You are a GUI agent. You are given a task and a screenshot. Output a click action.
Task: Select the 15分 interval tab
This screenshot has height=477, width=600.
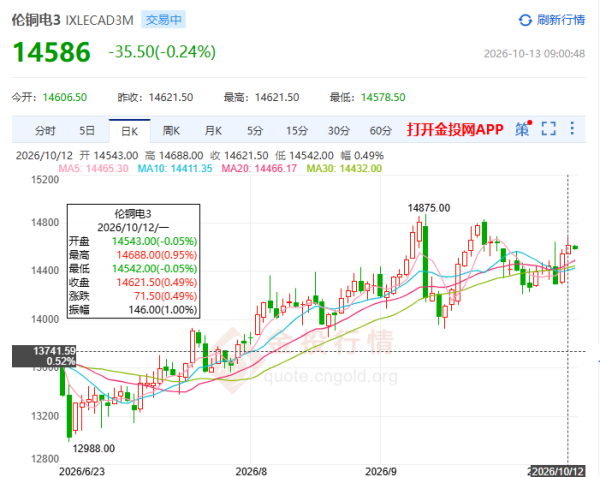click(297, 131)
